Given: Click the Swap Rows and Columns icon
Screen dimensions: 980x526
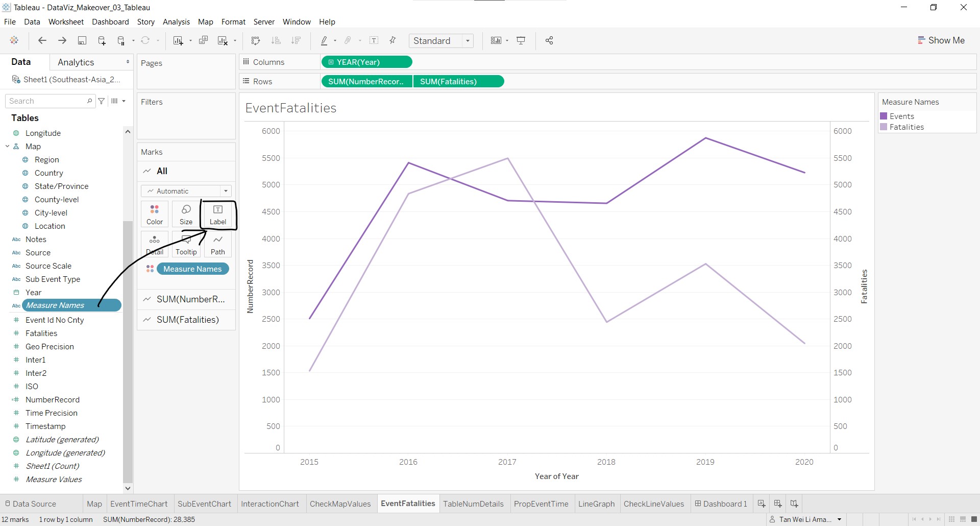Looking at the screenshot, I should [x=256, y=41].
